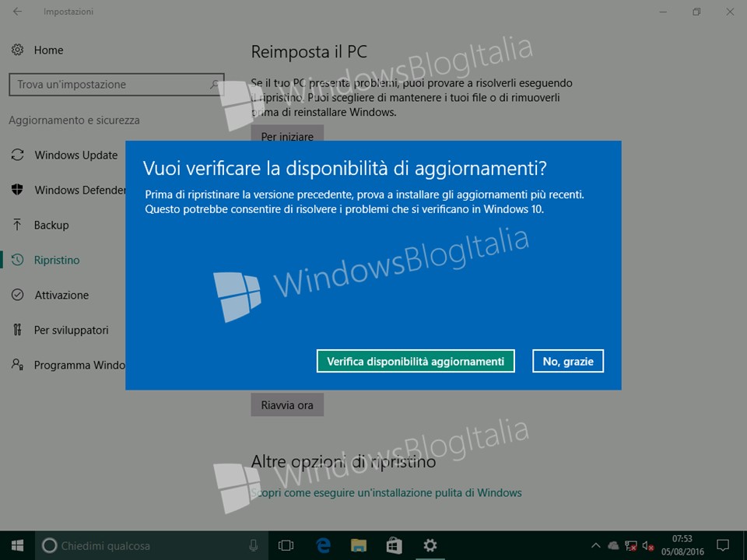747x560 pixels.
Task: Click the OneDrive cloud tray icon
Action: [x=613, y=546]
